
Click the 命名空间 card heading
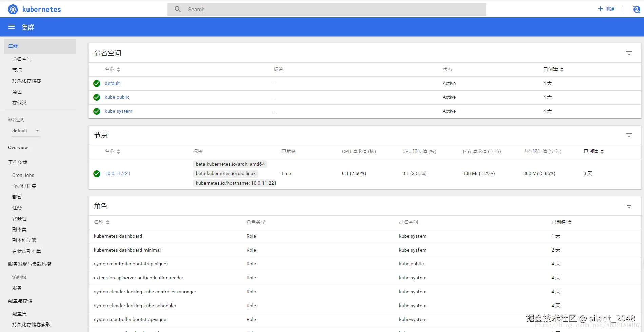coord(108,53)
